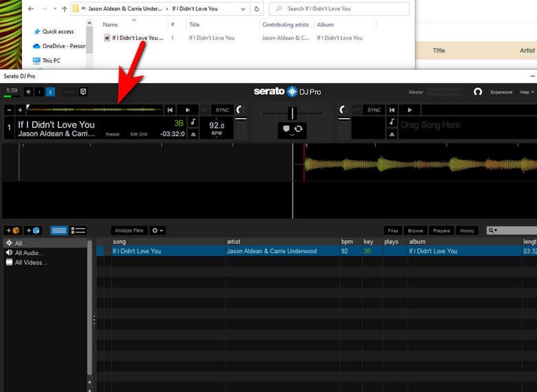Play deck 2

coord(410,110)
